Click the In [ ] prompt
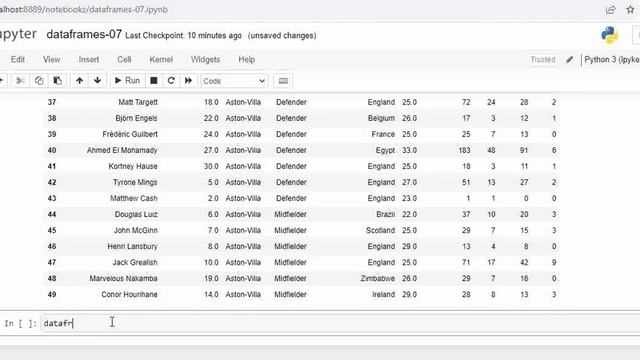640x360 pixels. (x=20, y=323)
